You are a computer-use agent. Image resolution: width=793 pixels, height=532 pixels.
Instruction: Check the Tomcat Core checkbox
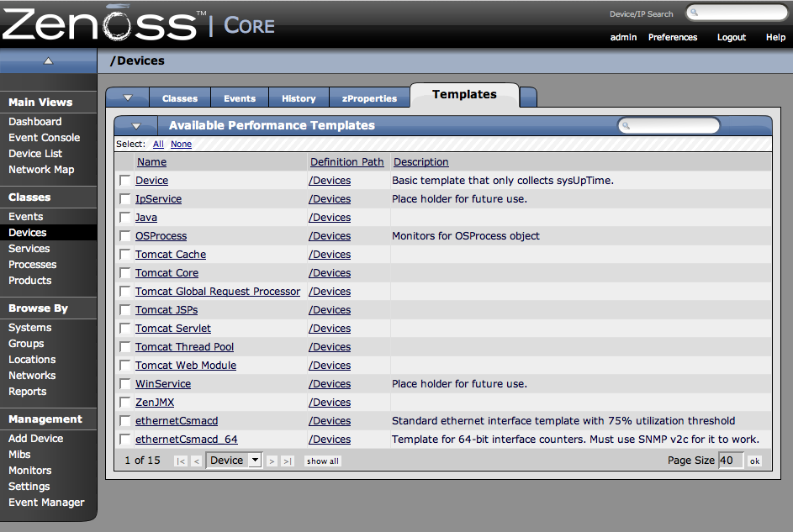click(x=125, y=273)
